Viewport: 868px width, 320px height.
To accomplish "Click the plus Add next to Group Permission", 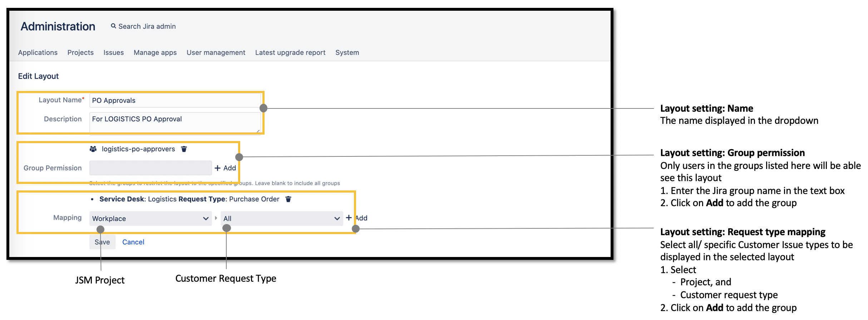I will 225,168.
